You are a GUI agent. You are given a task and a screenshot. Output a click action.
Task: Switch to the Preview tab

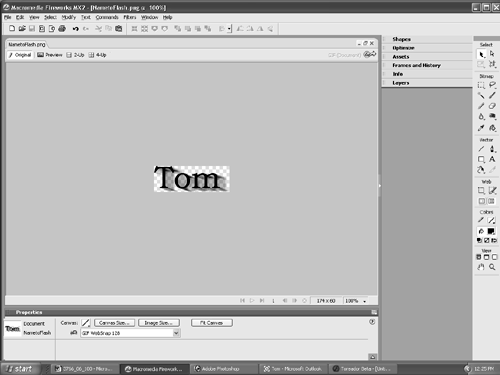tap(50, 55)
